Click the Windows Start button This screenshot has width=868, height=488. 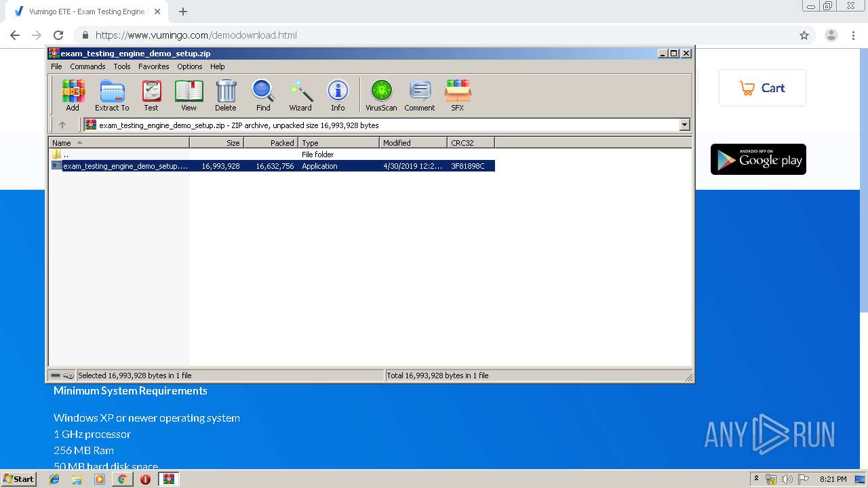(19, 479)
